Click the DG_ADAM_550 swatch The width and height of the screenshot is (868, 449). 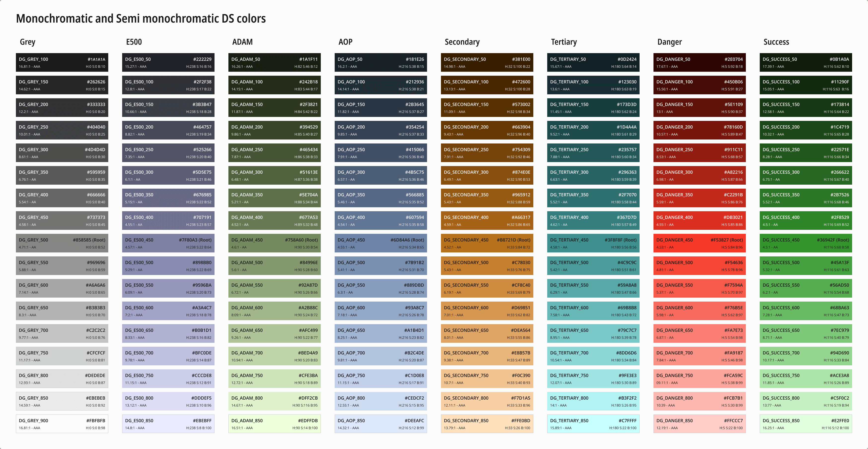(x=275, y=288)
